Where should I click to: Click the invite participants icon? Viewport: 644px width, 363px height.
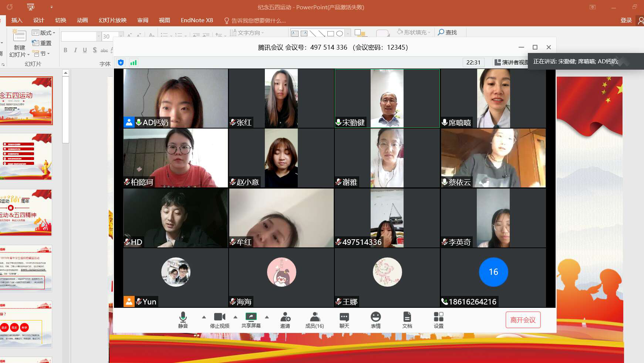coord(285,317)
